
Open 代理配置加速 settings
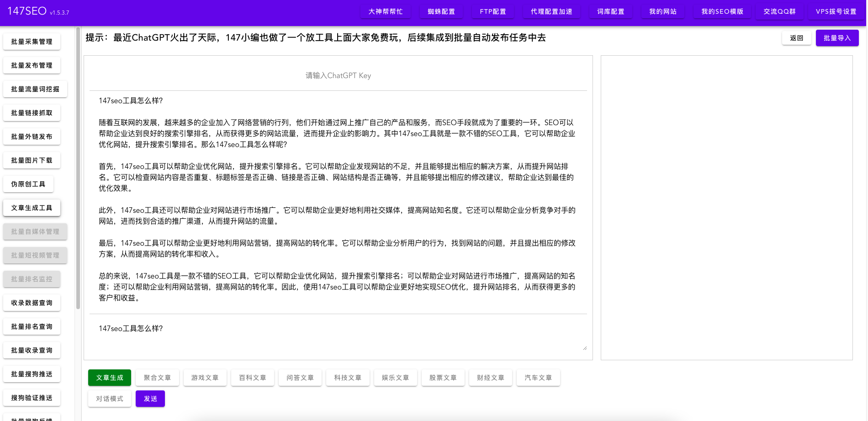pyautogui.click(x=551, y=11)
